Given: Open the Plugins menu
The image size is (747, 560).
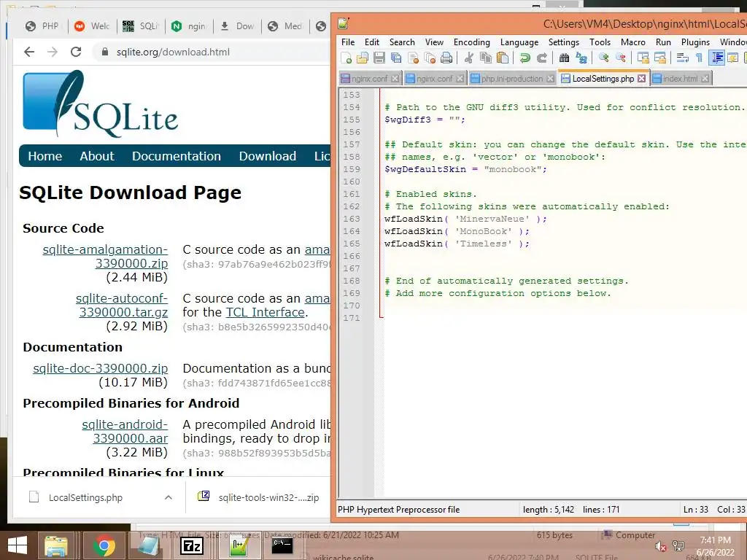Looking at the screenshot, I should click(x=695, y=42).
